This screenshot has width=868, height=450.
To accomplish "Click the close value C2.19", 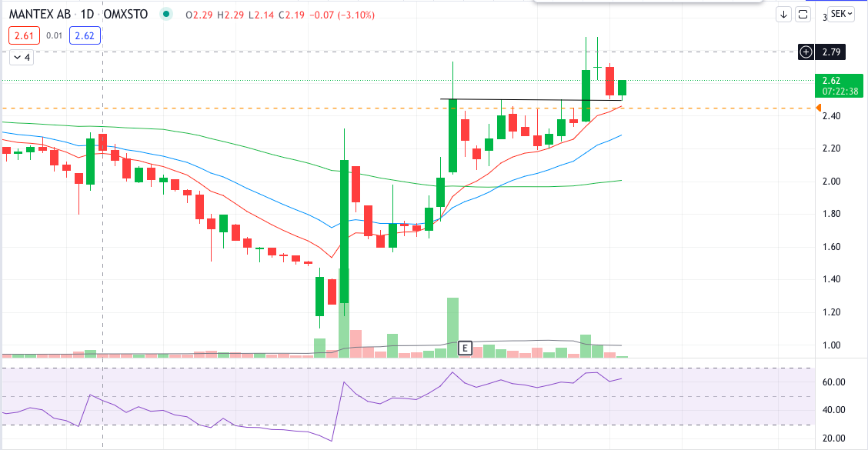I will (291, 15).
